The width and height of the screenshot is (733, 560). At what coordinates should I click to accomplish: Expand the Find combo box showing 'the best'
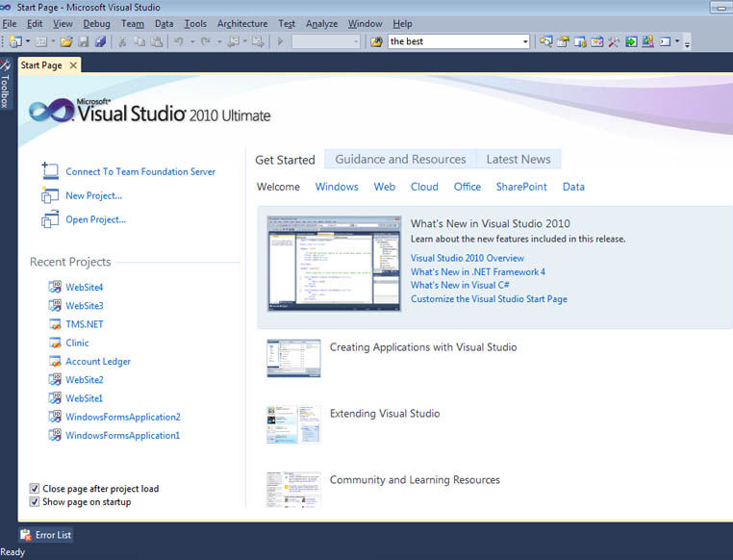pos(525,41)
